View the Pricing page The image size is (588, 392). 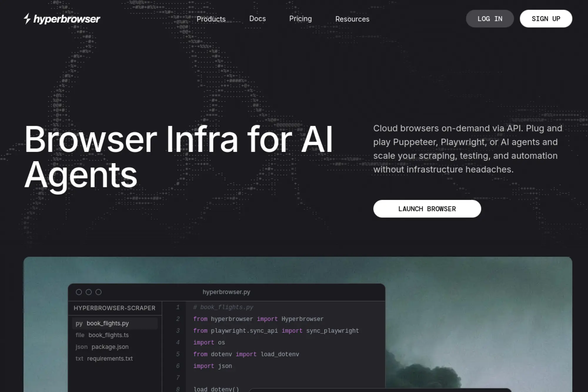300,19
